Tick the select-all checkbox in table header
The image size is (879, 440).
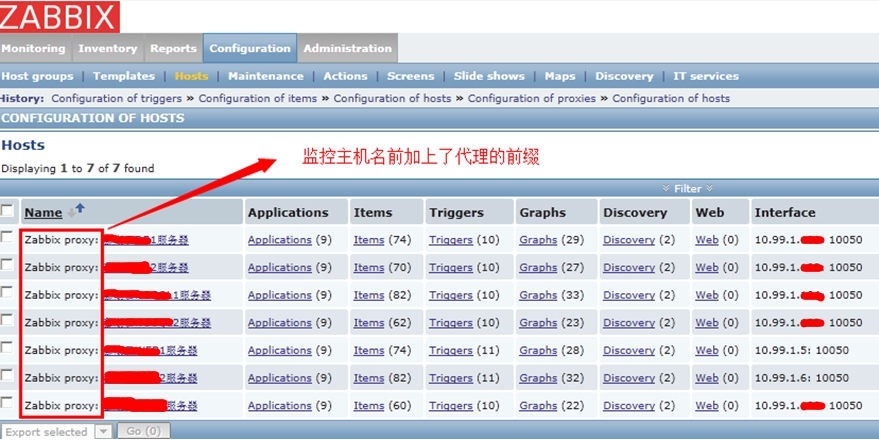(7, 211)
